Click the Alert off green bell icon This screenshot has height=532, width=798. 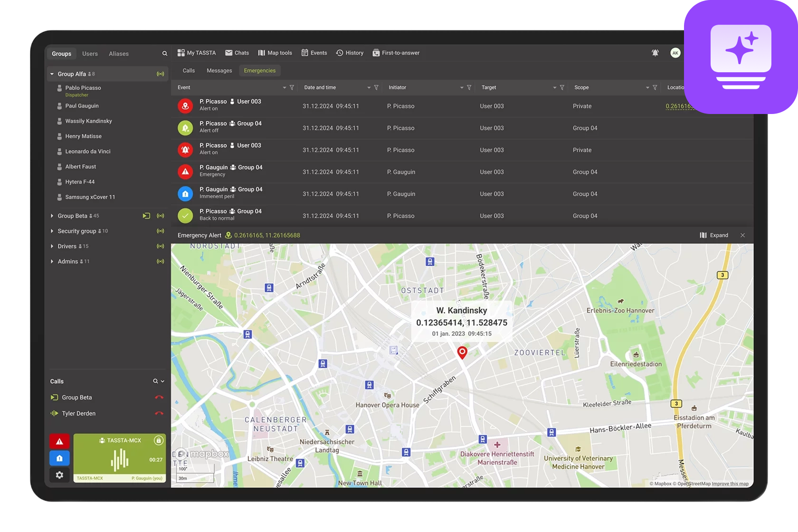point(185,128)
